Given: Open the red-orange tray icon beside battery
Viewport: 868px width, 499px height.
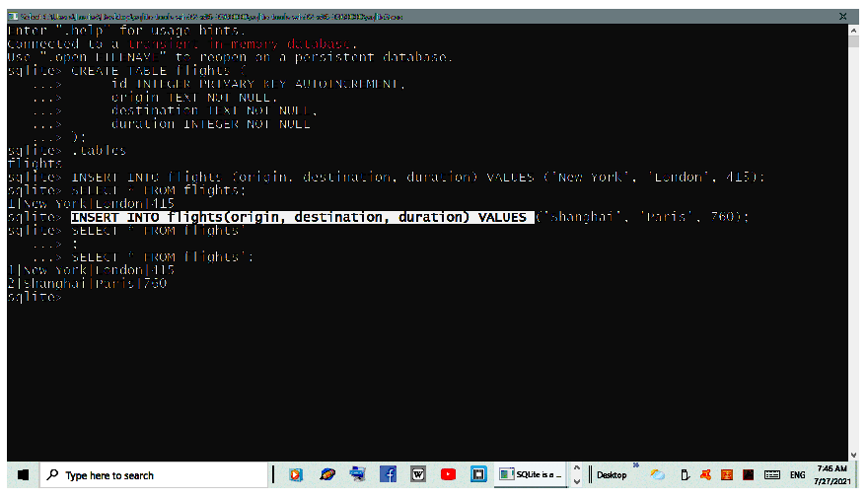Looking at the screenshot, I should 705,474.
